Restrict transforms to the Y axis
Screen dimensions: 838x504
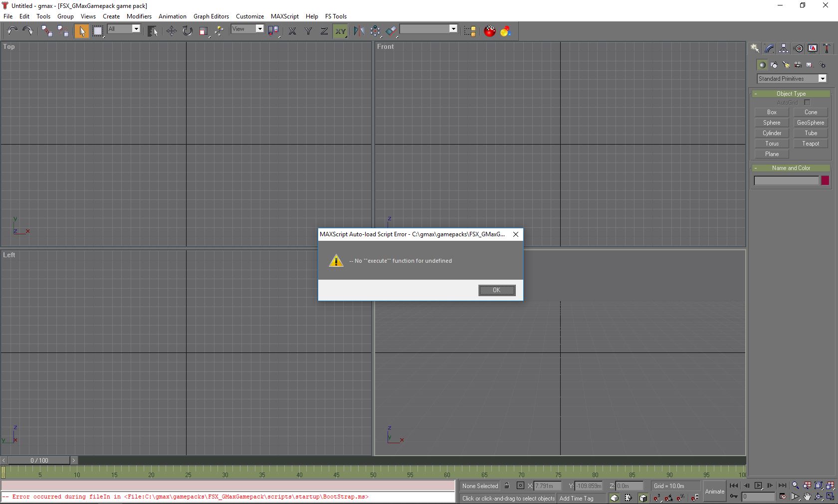(x=308, y=31)
